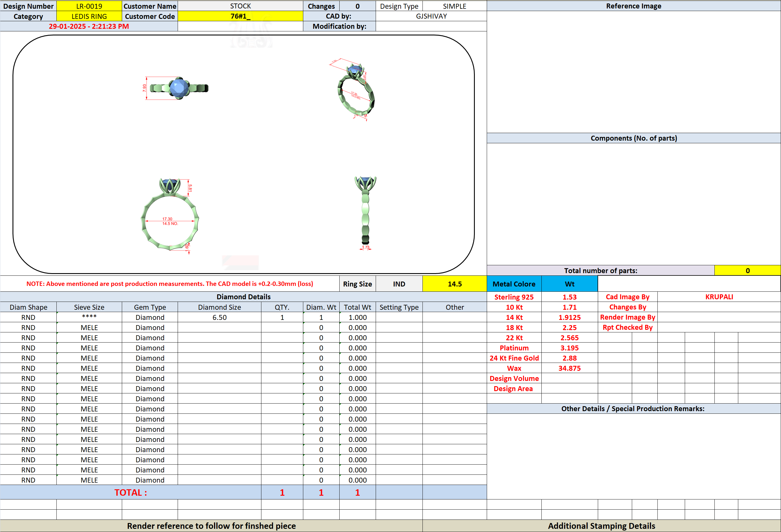This screenshot has width=781, height=532.
Task: Select the Design Area label
Action: coord(514,388)
